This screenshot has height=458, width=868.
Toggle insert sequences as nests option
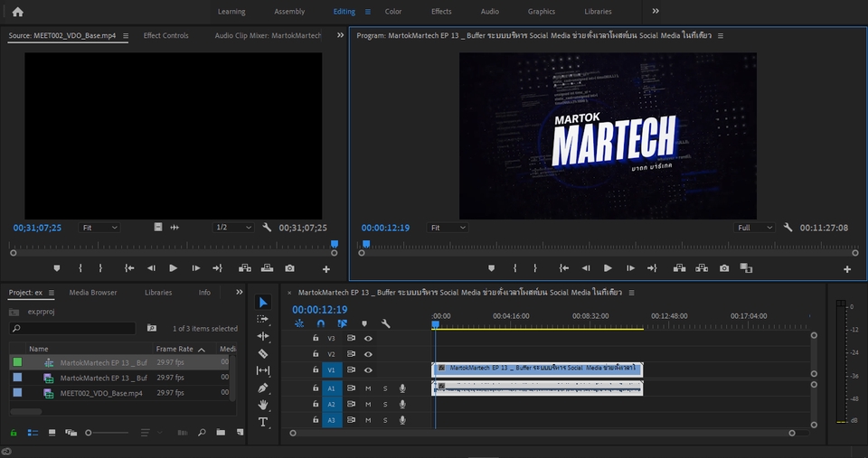tap(299, 323)
